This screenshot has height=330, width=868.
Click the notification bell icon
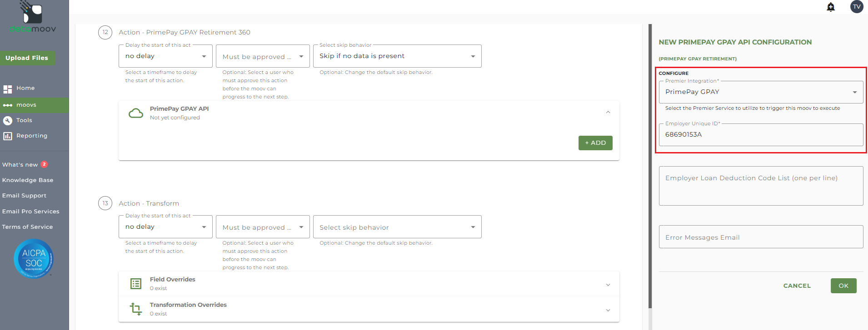click(831, 7)
